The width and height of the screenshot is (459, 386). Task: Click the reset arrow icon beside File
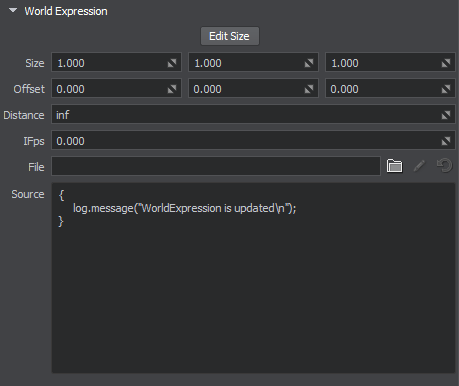point(444,166)
